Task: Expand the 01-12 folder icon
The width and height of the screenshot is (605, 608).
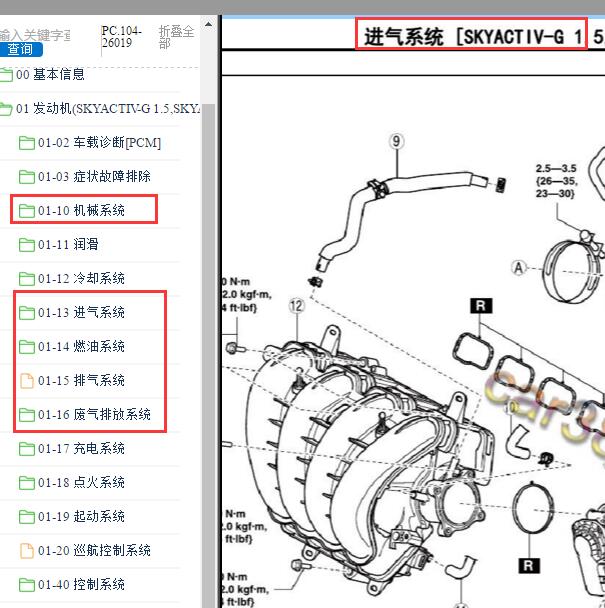Action: 27,279
